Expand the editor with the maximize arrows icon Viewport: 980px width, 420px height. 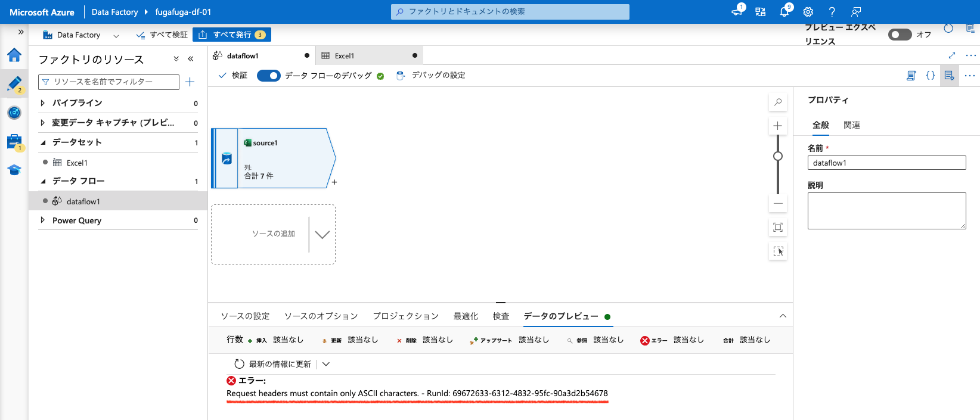point(952,55)
